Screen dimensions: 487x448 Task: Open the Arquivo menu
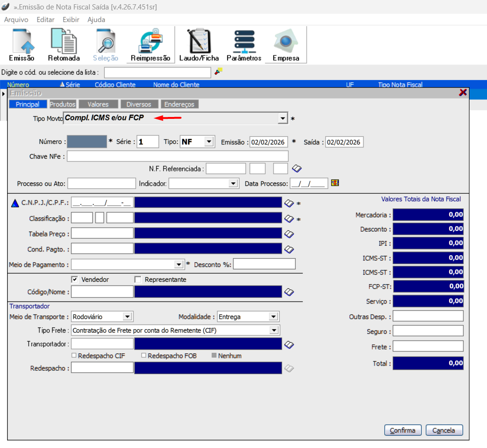pyautogui.click(x=16, y=20)
